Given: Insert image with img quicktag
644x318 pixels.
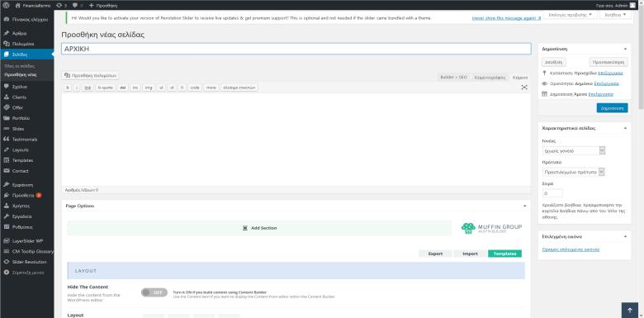Looking at the screenshot, I should point(149,88).
